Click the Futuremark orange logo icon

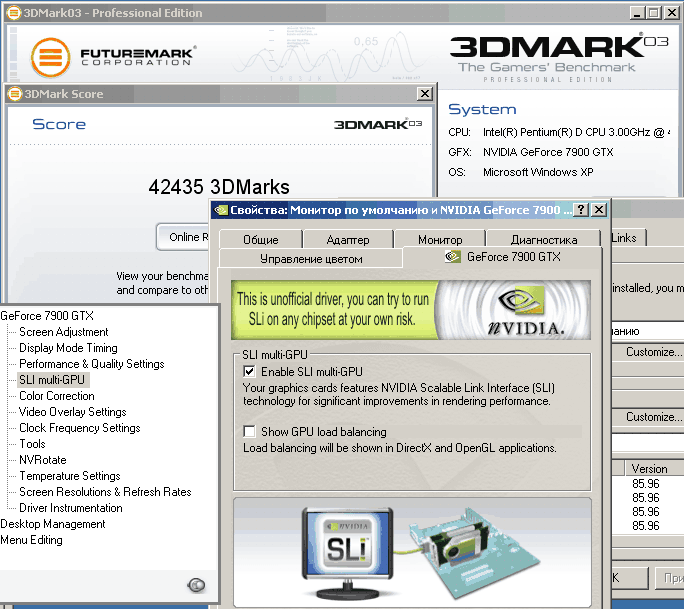51,58
